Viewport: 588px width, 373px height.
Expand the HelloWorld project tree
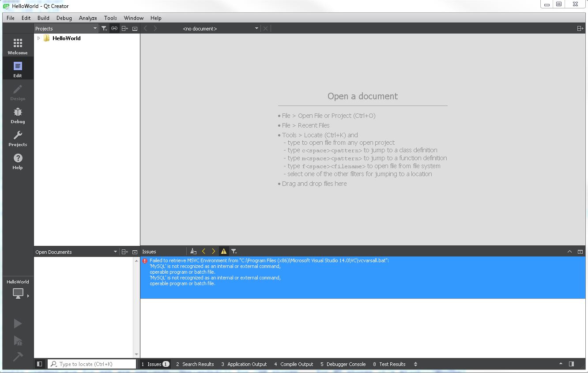[39, 38]
